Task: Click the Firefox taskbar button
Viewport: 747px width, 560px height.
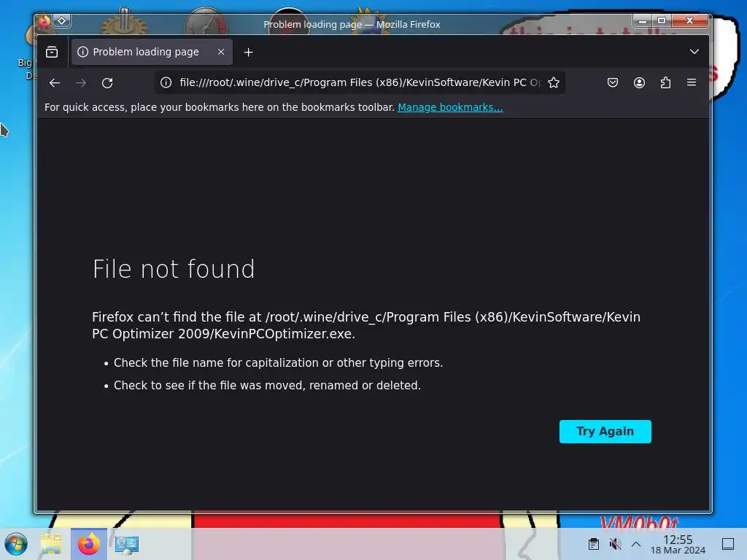Action: pos(88,544)
